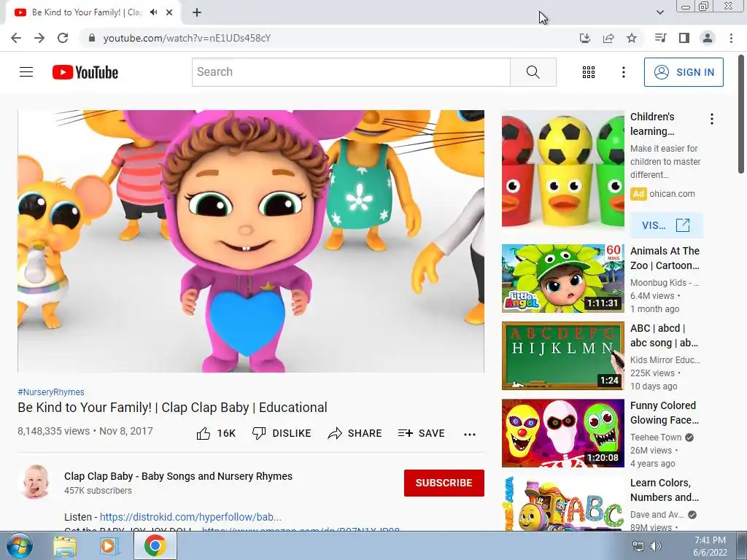Subscribe to Clap Clap Baby channel
Viewport: 747px width, 560px height.
click(444, 483)
